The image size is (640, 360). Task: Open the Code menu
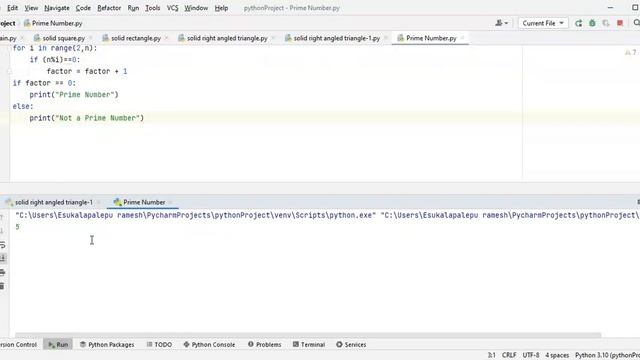[x=83, y=8]
